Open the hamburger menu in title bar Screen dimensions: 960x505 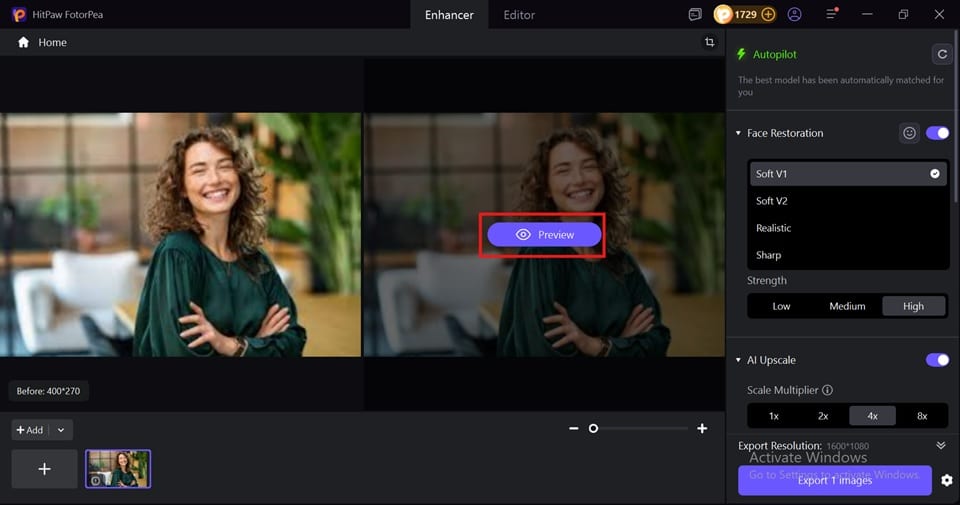[x=831, y=13]
